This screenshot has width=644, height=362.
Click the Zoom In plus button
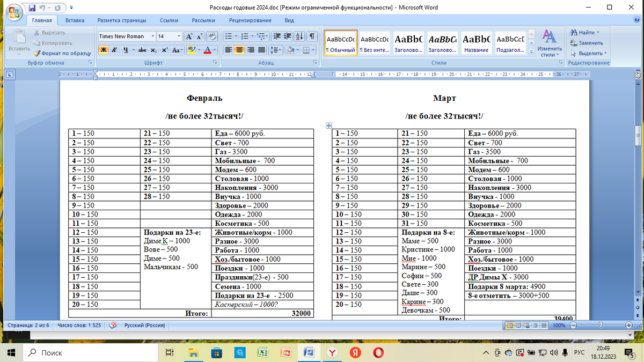click(628, 326)
